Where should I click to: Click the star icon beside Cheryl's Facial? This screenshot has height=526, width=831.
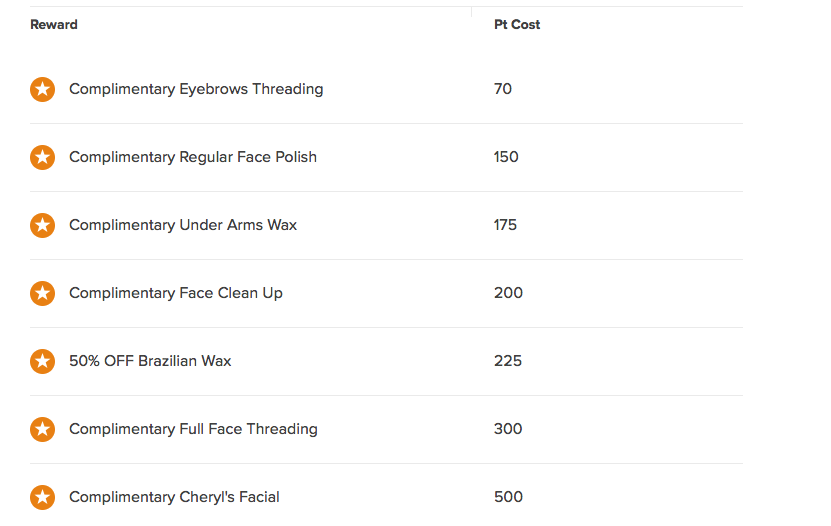(x=42, y=497)
